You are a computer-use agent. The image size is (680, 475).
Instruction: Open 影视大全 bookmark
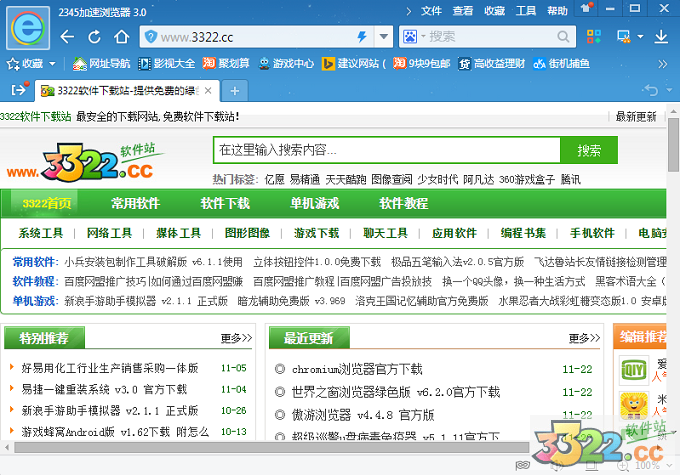(x=167, y=64)
